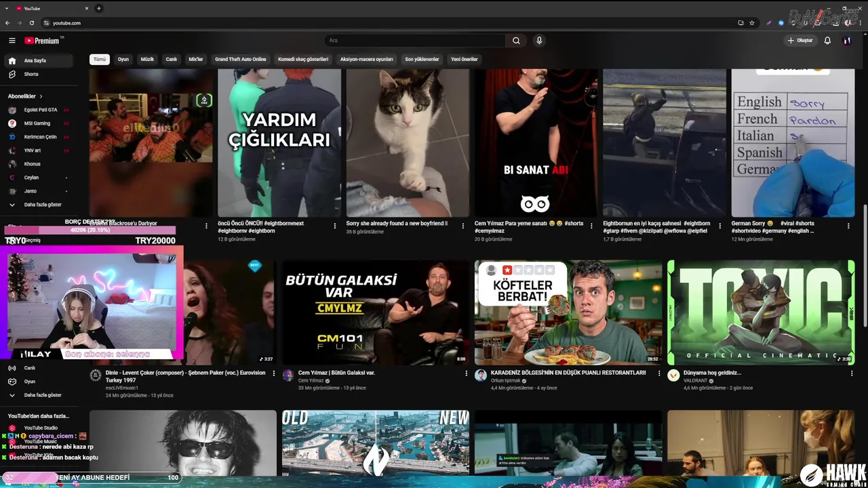Image resolution: width=868 pixels, height=488 pixels.
Task: Focus the Ara search field
Action: point(415,41)
